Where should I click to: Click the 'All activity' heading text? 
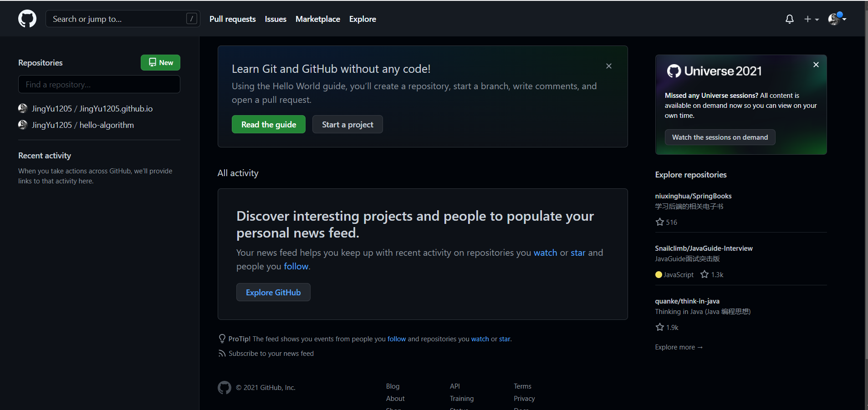coord(238,173)
